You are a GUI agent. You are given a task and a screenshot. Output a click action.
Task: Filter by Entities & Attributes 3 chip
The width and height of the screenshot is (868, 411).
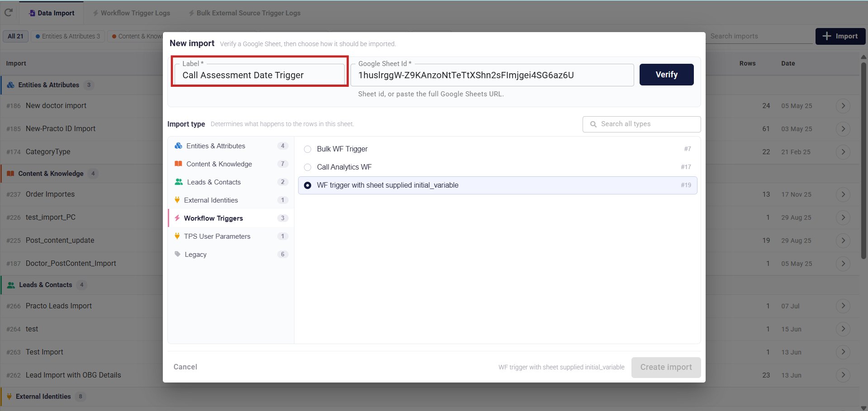click(68, 36)
